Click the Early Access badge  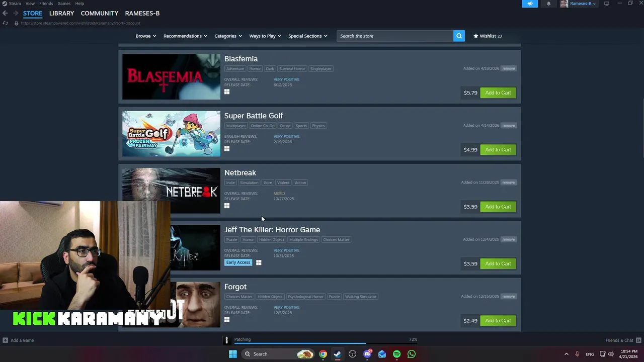pyautogui.click(x=238, y=262)
